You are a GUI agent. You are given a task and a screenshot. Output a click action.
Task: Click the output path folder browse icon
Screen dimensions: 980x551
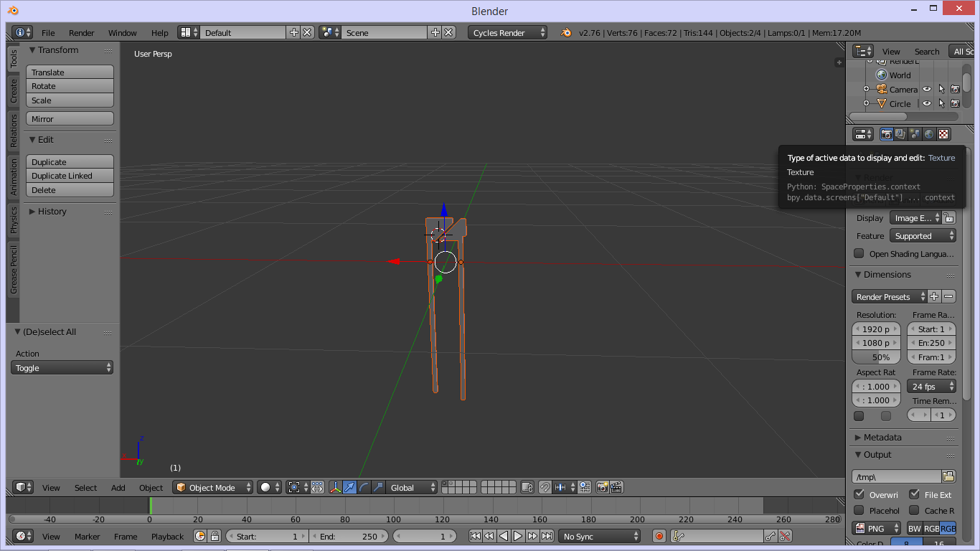948,476
